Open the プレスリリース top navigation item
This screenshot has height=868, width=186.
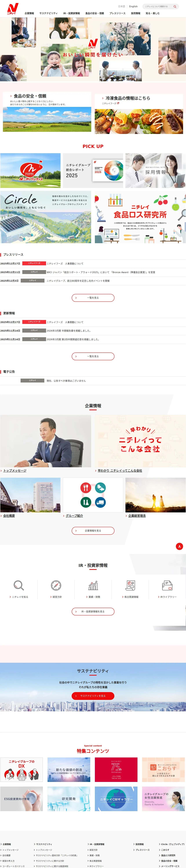click(117, 13)
